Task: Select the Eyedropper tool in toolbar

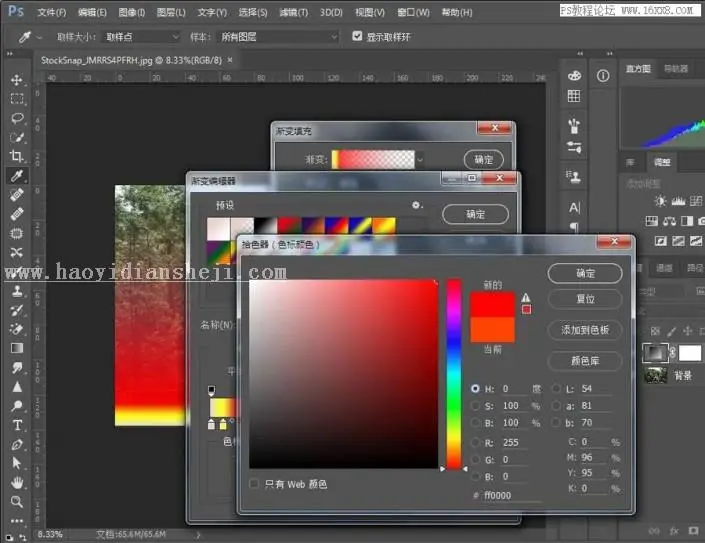Action: pyautogui.click(x=17, y=175)
